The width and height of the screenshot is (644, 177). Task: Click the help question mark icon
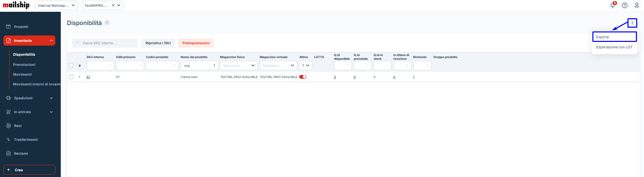click(625, 5)
